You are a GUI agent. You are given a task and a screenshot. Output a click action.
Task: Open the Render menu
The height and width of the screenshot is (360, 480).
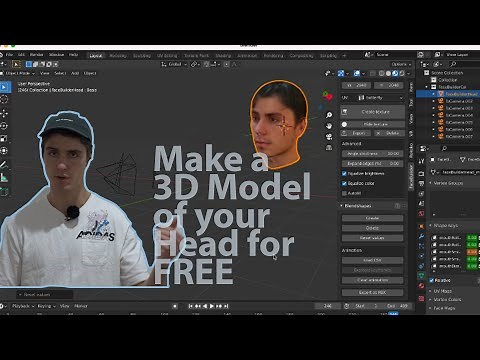(36, 55)
